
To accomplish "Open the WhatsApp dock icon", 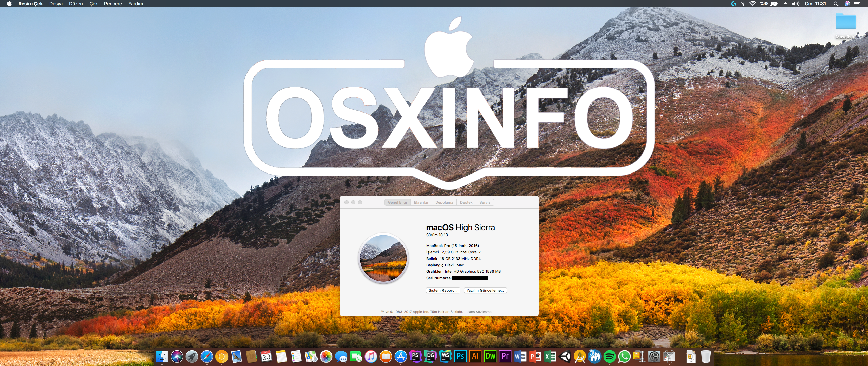I will (x=624, y=357).
